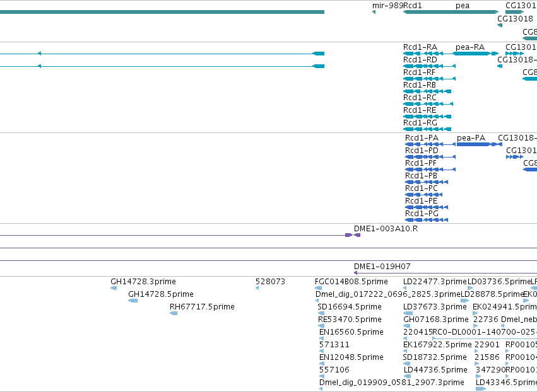Click the 571311 feature label
The image size is (537, 392).
pos(334,345)
